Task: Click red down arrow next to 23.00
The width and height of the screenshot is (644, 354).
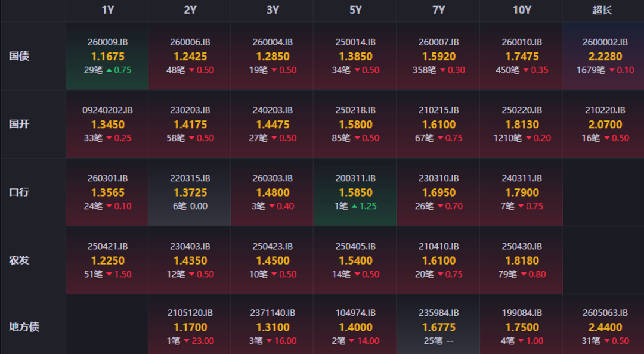Action: pos(187,341)
